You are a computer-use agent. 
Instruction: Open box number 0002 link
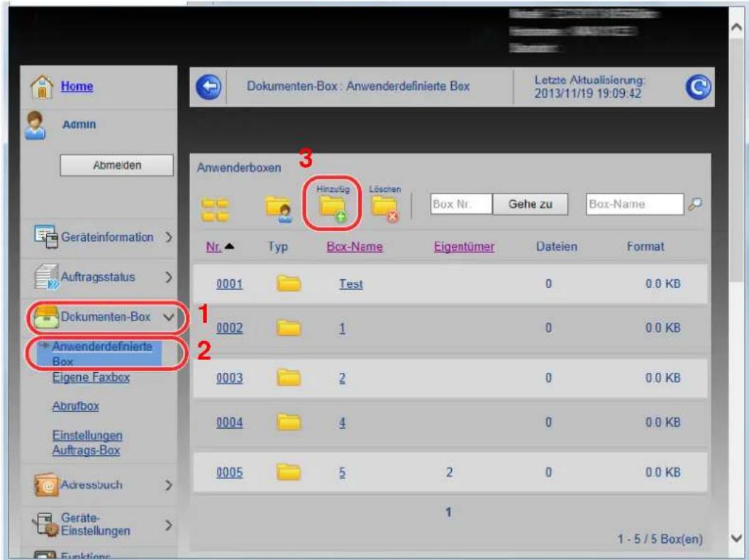[x=229, y=328]
